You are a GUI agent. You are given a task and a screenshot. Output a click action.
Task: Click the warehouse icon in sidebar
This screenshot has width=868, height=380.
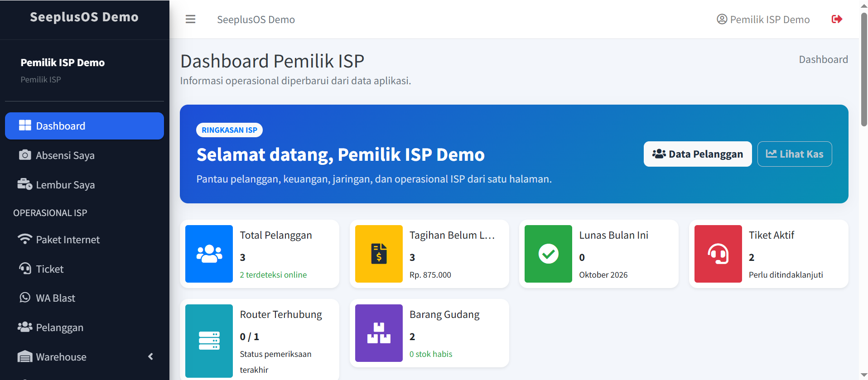pyautogui.click(x=25, y=356)
